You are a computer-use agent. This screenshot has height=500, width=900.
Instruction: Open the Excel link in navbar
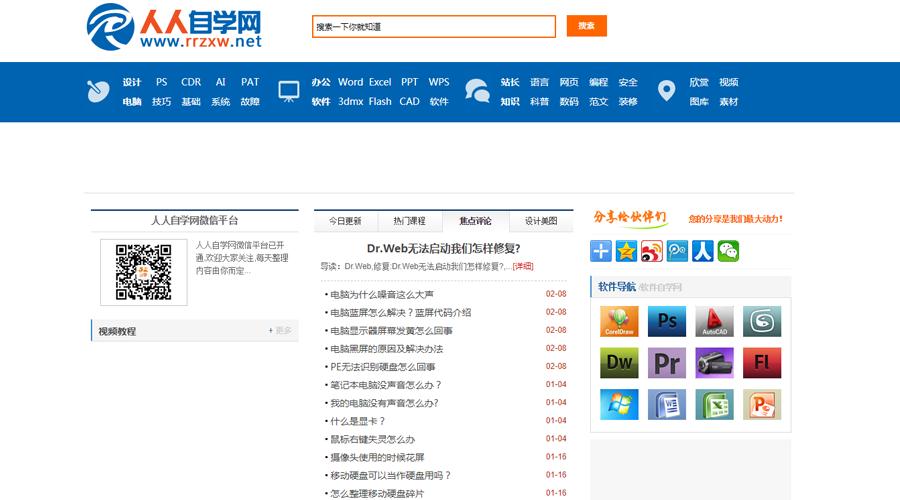[380, 82]
